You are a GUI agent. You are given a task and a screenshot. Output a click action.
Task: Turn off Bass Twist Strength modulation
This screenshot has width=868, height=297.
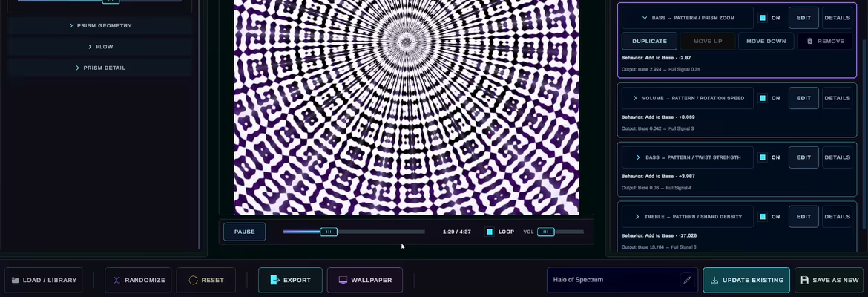pos(762,157)
